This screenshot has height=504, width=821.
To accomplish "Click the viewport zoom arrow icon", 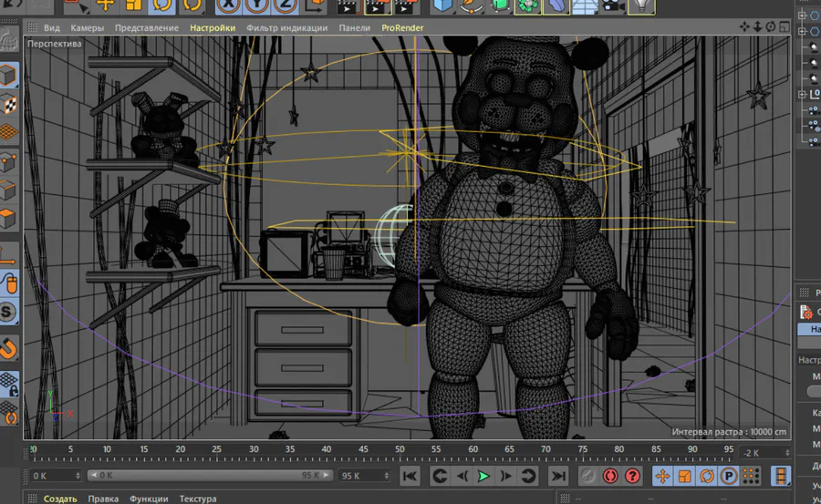I will (x=757, y=26).
